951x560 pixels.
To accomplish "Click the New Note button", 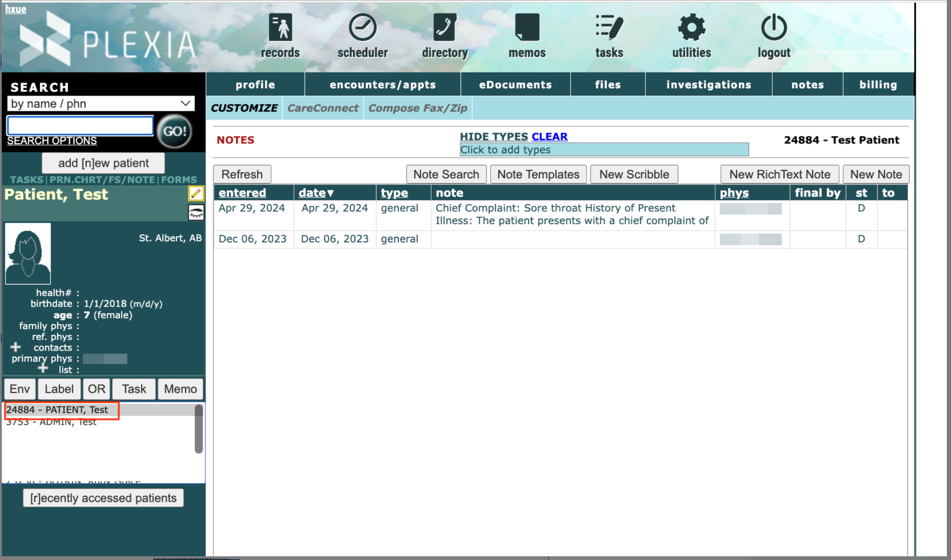I will [x=876, y=174].
